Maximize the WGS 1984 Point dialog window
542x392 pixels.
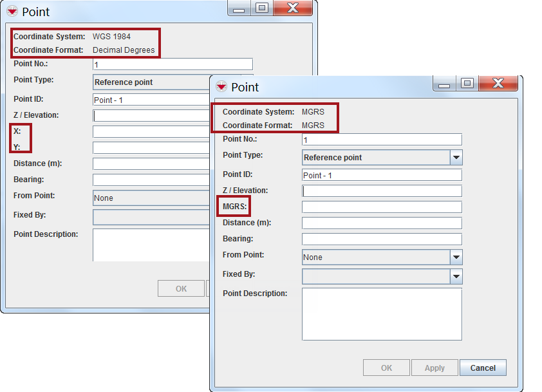[261, 8]
